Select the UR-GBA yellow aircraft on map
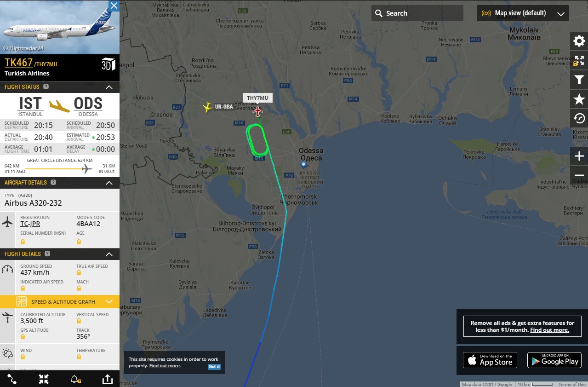Image resolution: width=588 pixels, height=387 pixels. [x=208, y=107]
